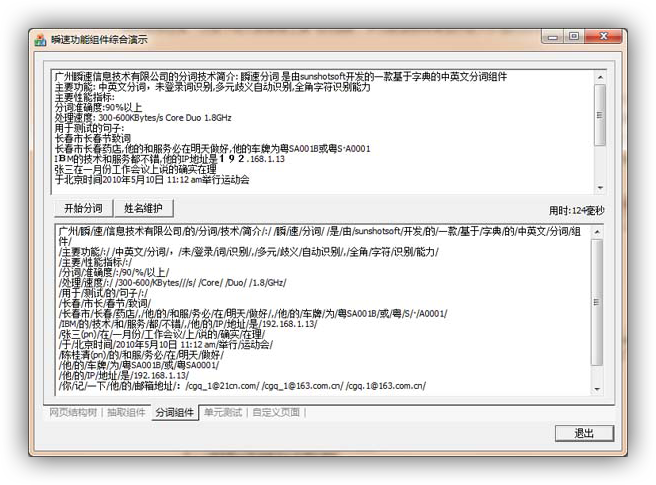Click the input line '分词准确度:90%以上'
This screenshot has width=656, height=485.
(x=98, y=107)
